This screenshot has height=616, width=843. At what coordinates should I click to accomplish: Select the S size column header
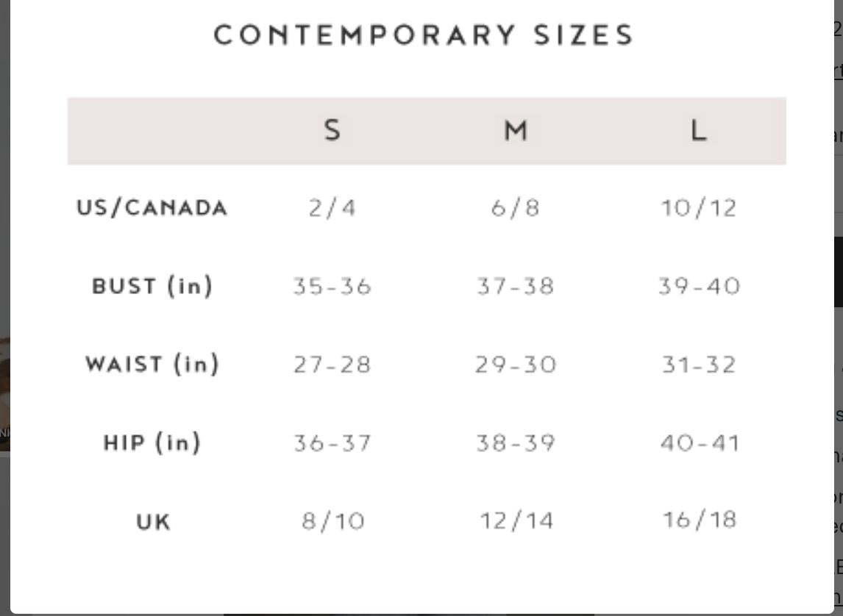[x=332, y=131]
